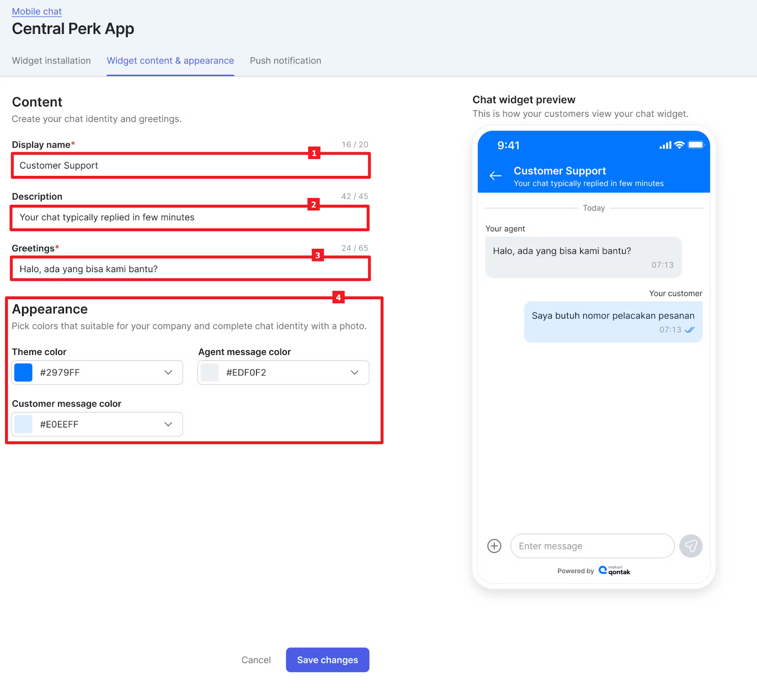Click the Mekari Qontak logo in the preview
Viewport: 757px width, 700px height.
614,570
